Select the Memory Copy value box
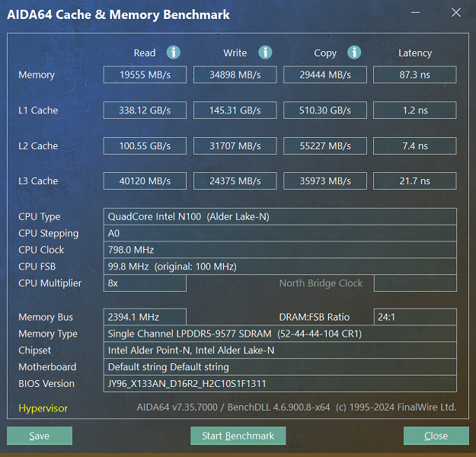 point(325,75)
